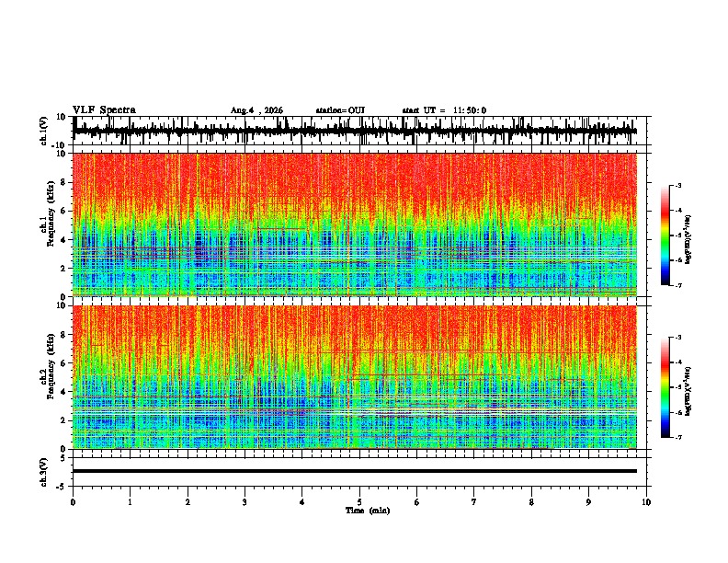Click the "-7" label below the ch.2 color scale
This screenshot has width=728, height=563.
coord(678,438)
